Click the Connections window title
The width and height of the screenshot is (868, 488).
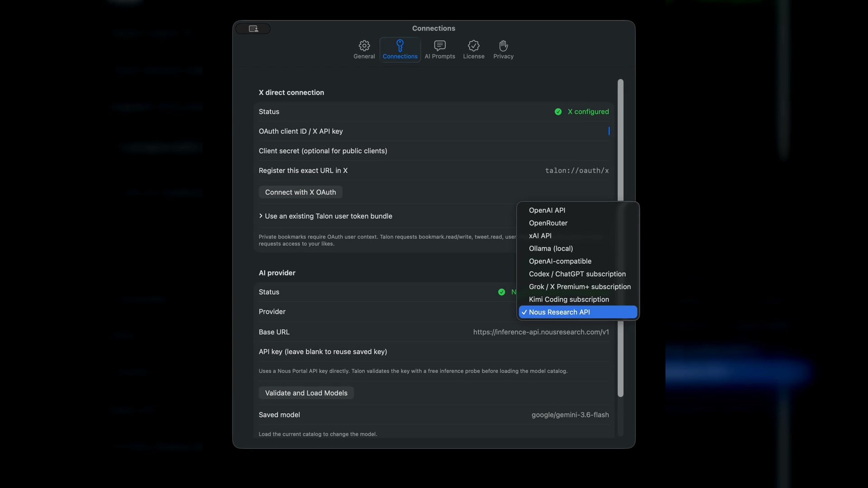click(434, 28)
